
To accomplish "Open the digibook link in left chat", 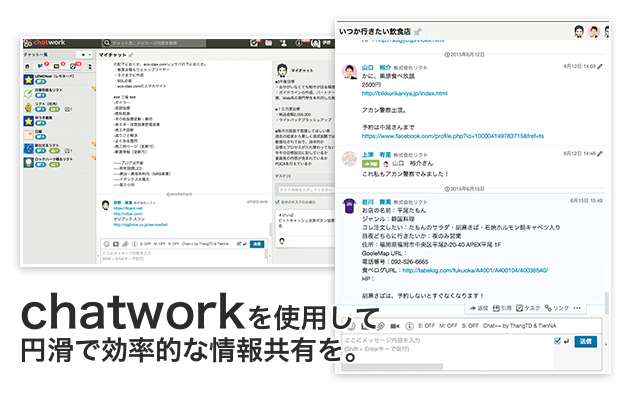I will [x=141, y=225].
